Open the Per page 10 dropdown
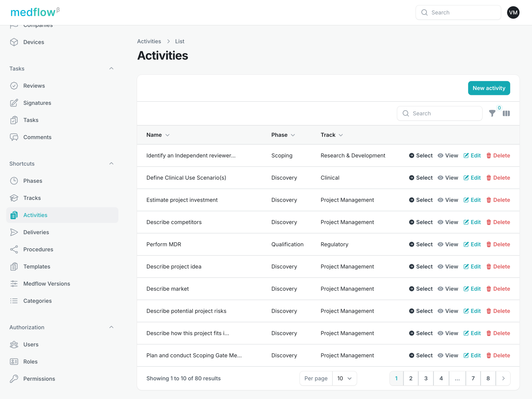 point(344,378)
